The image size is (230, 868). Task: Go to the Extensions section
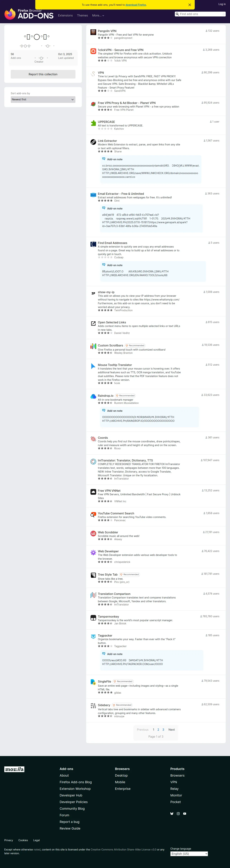[x=65, y=16]
